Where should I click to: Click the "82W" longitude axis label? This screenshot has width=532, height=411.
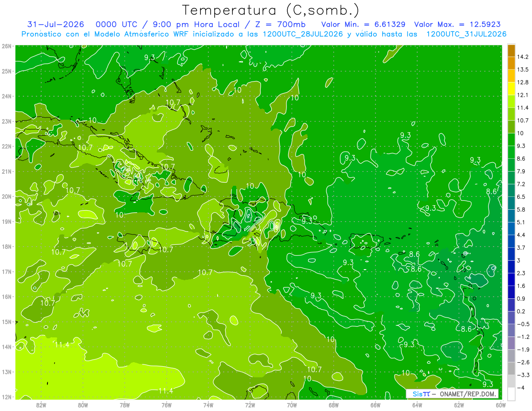pos(41,405)
